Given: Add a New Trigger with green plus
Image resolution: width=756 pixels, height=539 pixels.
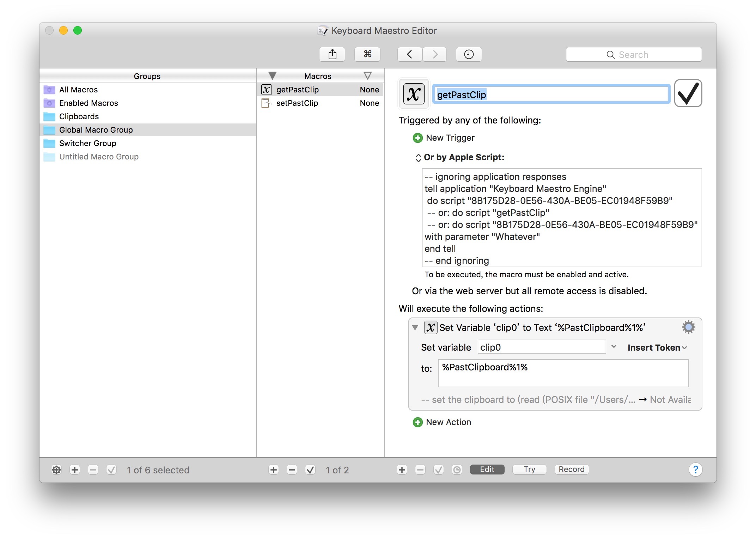Looking at the screenshot, I should point(418,138).
